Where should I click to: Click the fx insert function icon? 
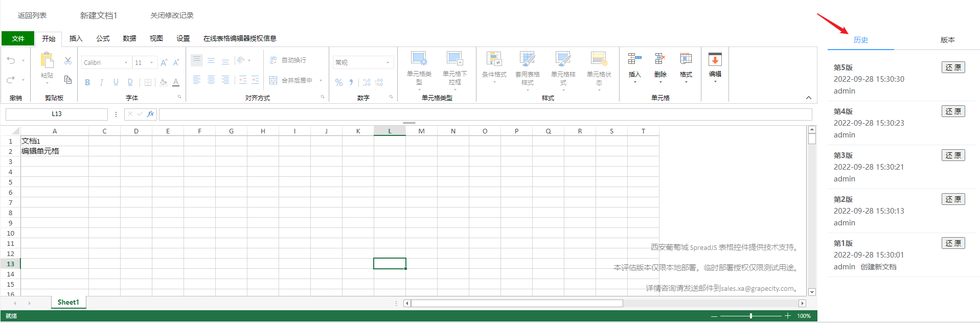click(x=150, y=114)
